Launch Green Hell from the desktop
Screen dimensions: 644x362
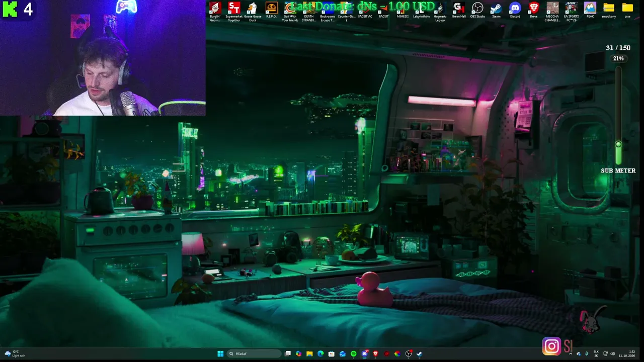(x=459, y=11)
